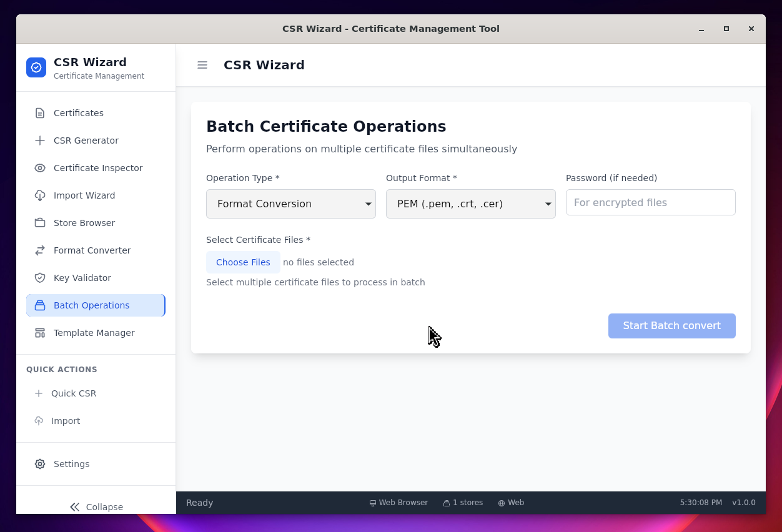Screen dimensions: 782x532
Task: Click the Template Manager layout icon
Action: click(40, 333)
